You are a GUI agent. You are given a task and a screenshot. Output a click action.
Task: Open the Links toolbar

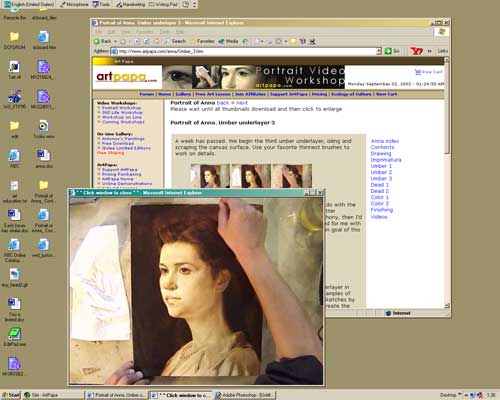click(442, 51)
